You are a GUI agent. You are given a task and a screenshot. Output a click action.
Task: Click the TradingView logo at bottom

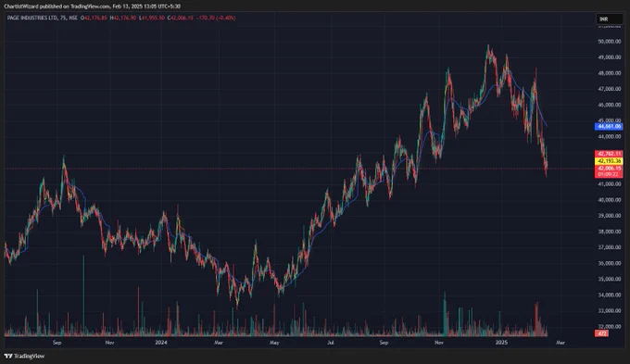coord(24,356)
